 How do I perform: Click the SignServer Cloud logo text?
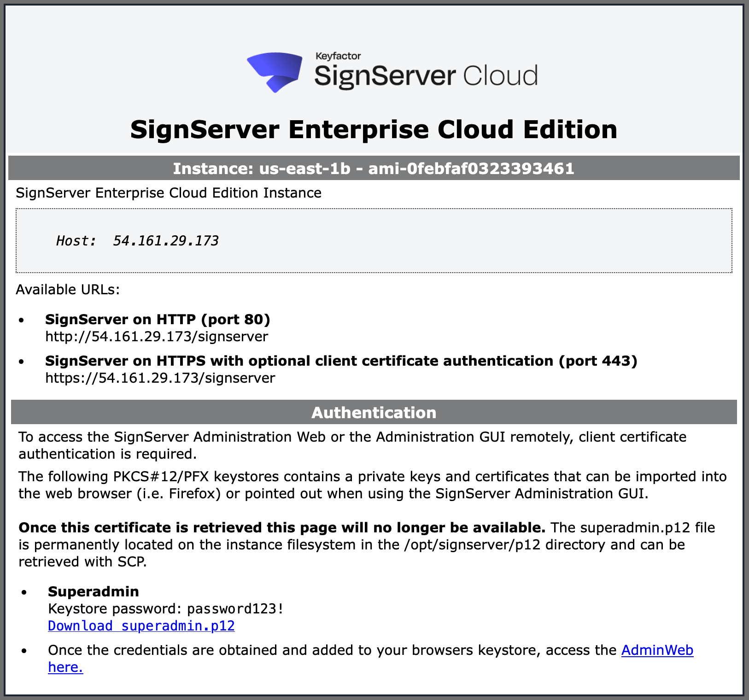pyautogui.click(x=426, y=76)
